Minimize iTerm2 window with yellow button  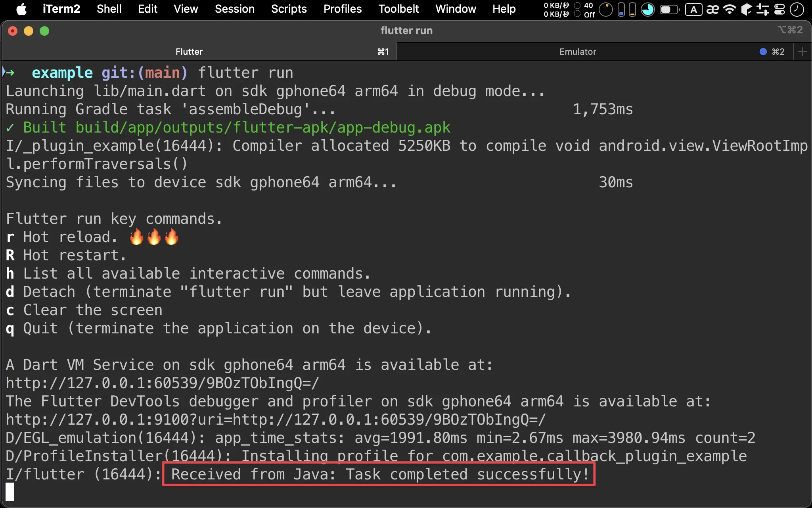(29, 31)
